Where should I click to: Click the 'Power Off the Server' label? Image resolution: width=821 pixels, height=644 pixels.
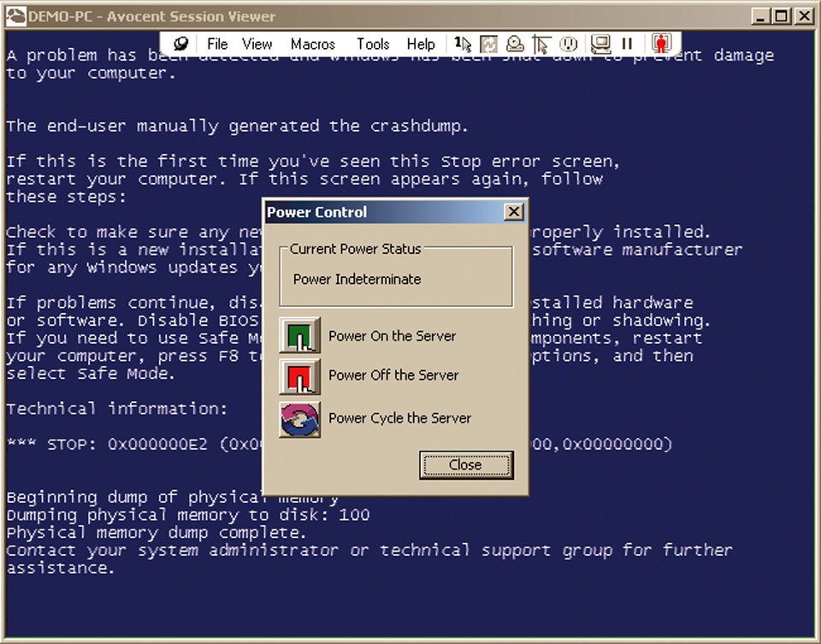tap(393, 375)
